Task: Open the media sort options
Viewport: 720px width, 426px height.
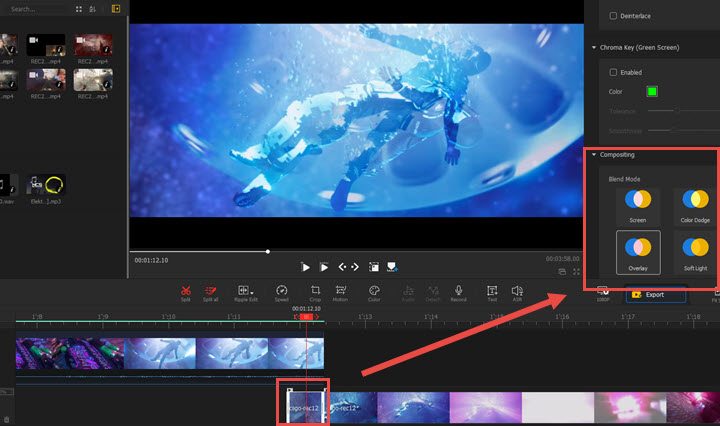Action: pos(92,9)
